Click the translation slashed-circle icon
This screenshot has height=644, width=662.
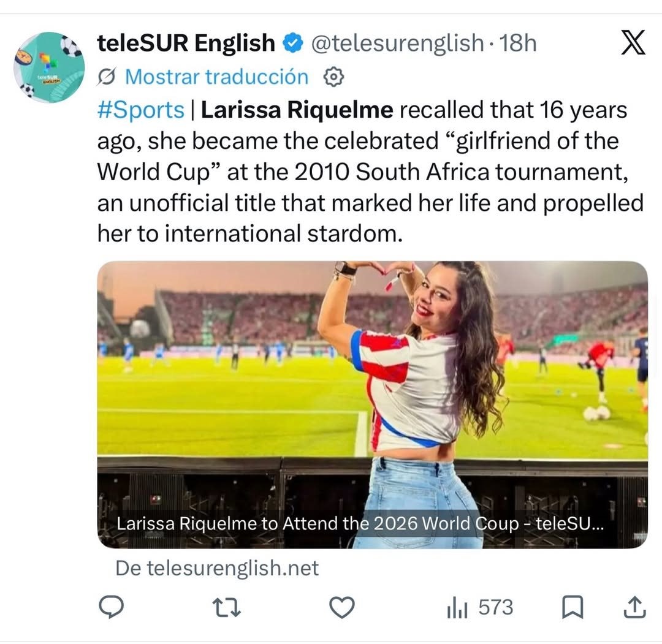[107, 77]
